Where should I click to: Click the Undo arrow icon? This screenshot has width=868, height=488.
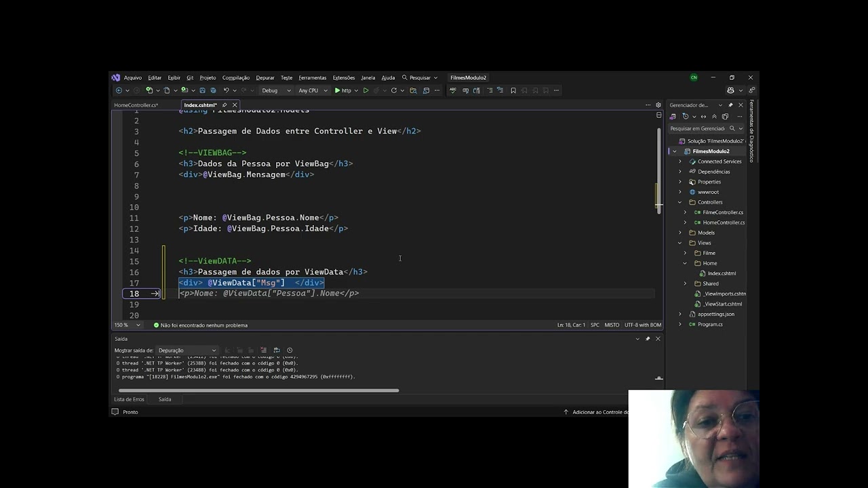click(x=226, y=90)
